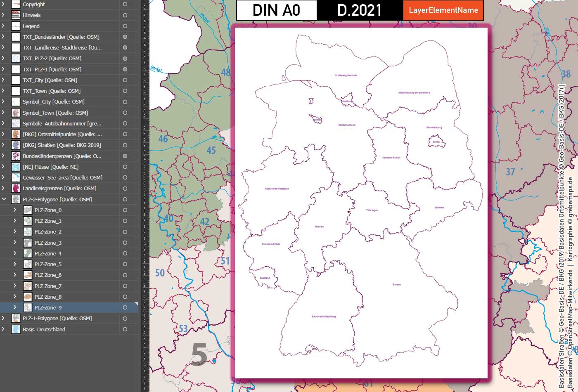Collapse the PLZ-2-Polygone layer group
578x392 pixels.
[x=4, y=199]
